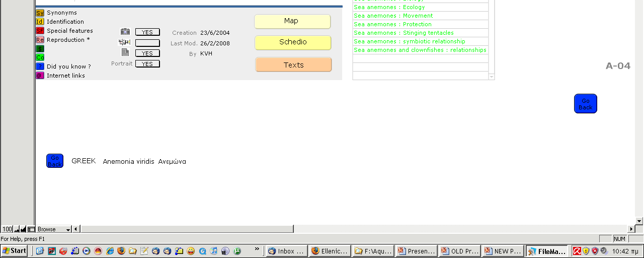644x258 pixels.
Task: Open the Special features 'SF' icon
Action: click(40, 31)
